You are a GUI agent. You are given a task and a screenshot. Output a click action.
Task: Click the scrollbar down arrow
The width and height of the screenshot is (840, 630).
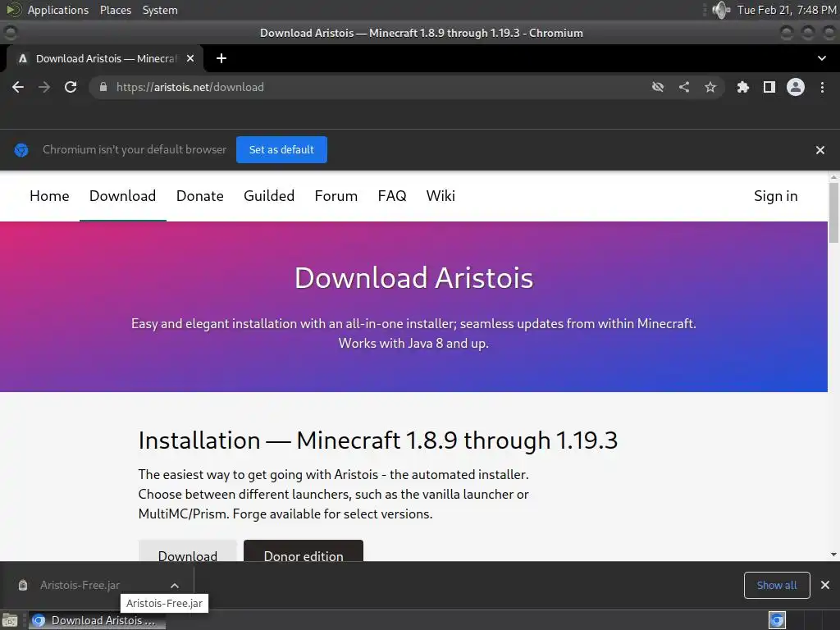click(x=833, y=555)
